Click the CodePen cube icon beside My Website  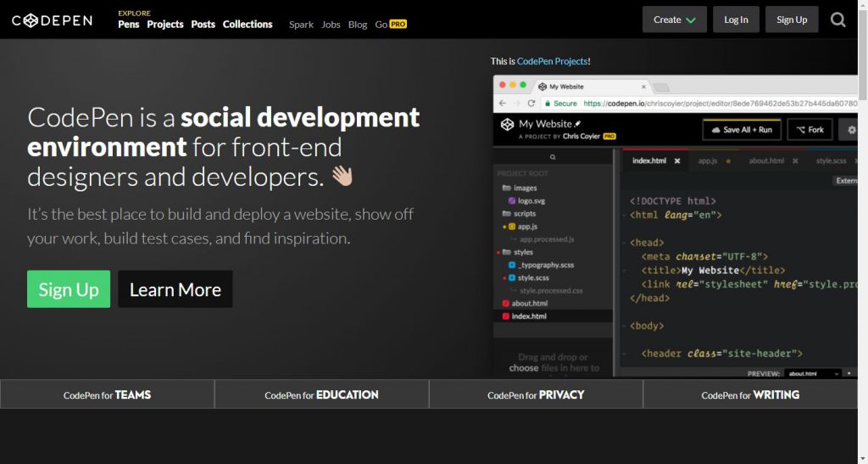coord(507,125)
